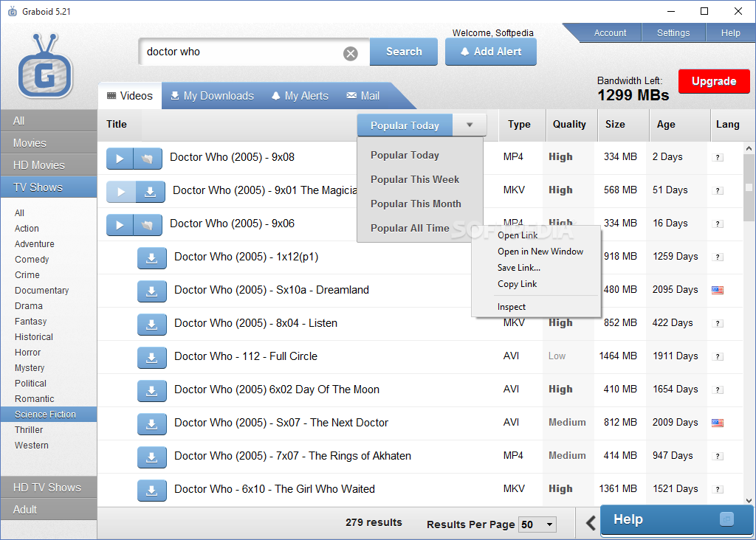Select Documentary genre
The height and width of the screenshot is (540, 756).
(41, 291)
